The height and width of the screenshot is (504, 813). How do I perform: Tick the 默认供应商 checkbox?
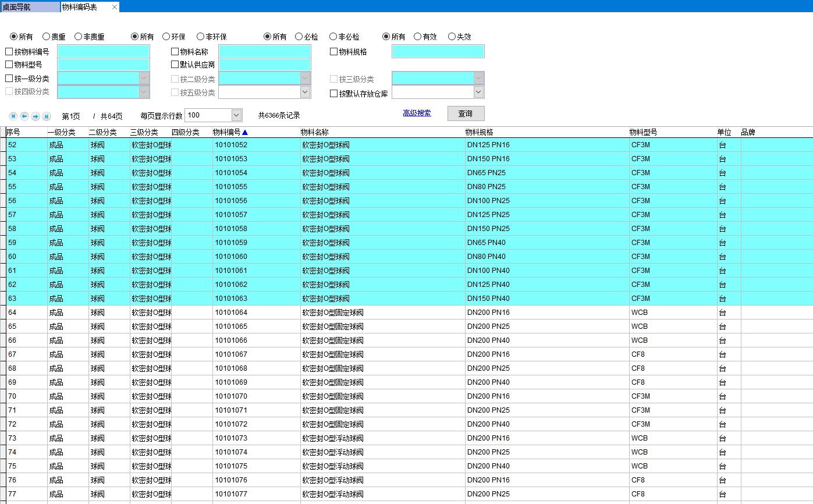click(175, 65)
